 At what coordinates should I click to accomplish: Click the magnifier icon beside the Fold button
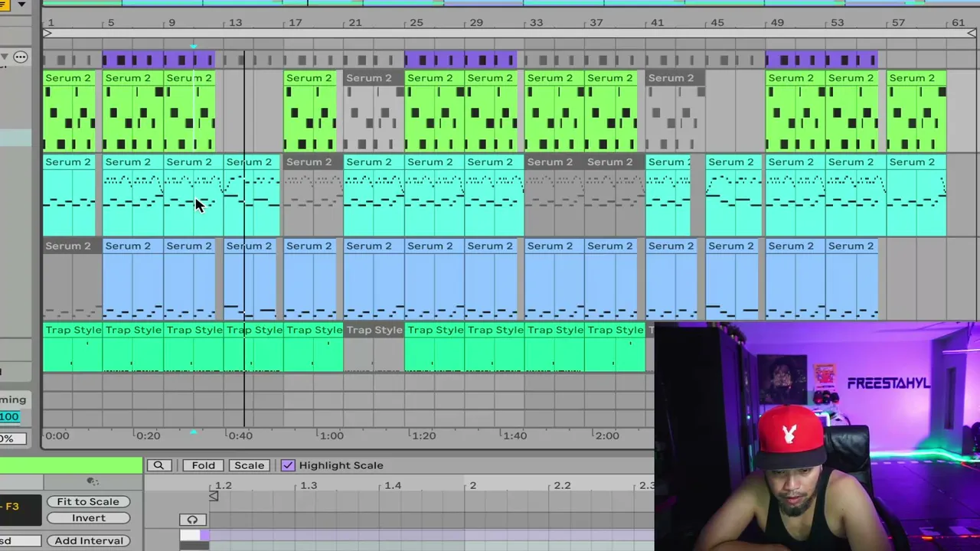coord(158,465)
